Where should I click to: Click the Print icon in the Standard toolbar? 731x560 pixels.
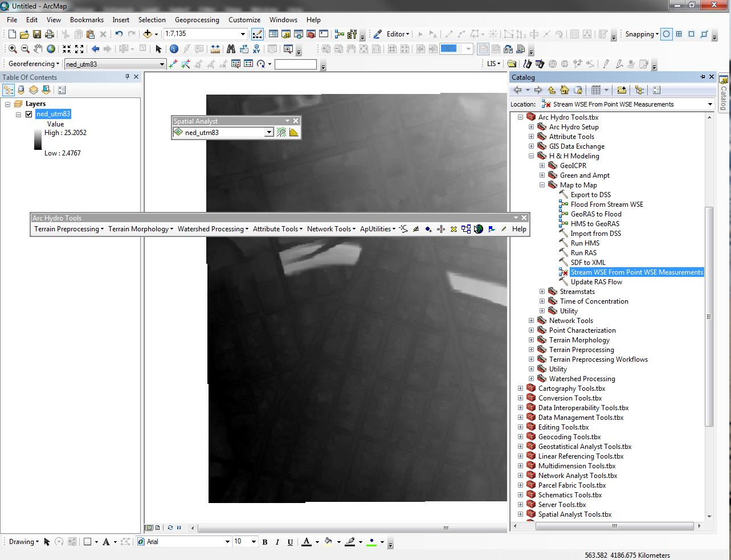click(x=50, y=34)
